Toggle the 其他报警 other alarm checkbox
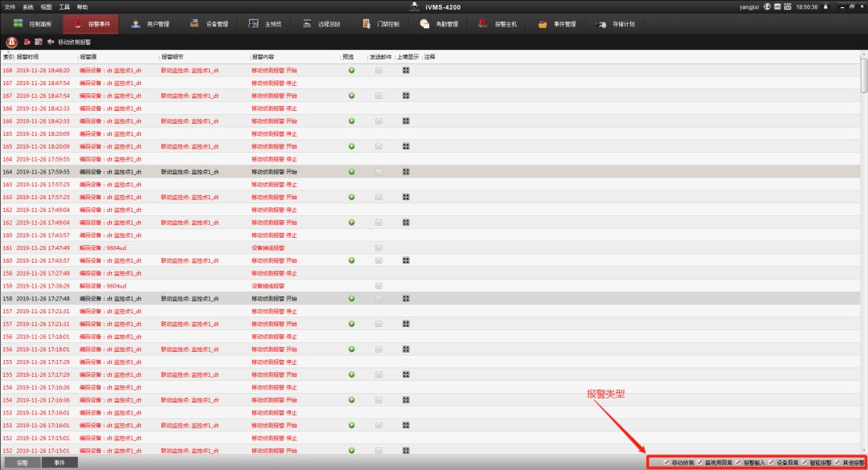 click(837, 463)
